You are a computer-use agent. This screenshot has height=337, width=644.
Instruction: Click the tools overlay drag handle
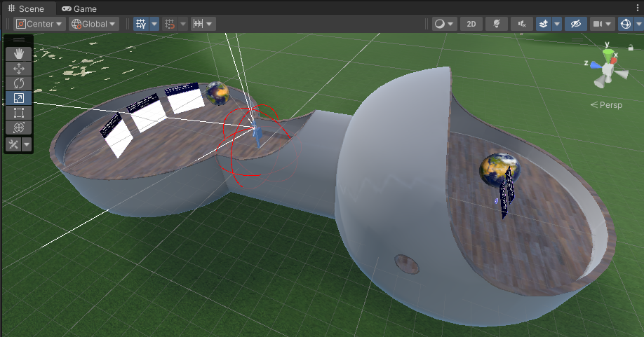pos(18,40)
